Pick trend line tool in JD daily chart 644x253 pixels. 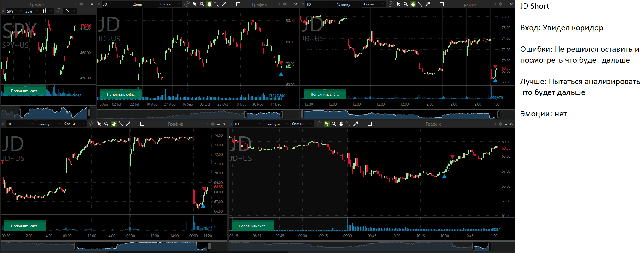click(x=217, y=4)
